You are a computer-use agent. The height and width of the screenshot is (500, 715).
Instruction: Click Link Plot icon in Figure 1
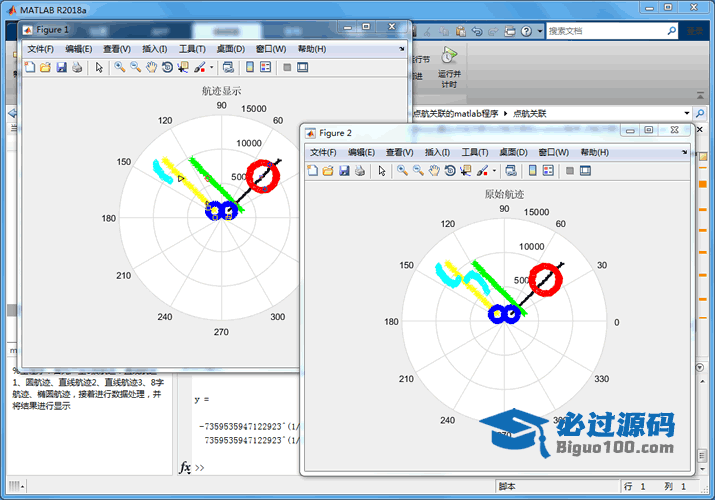point(228,67)
